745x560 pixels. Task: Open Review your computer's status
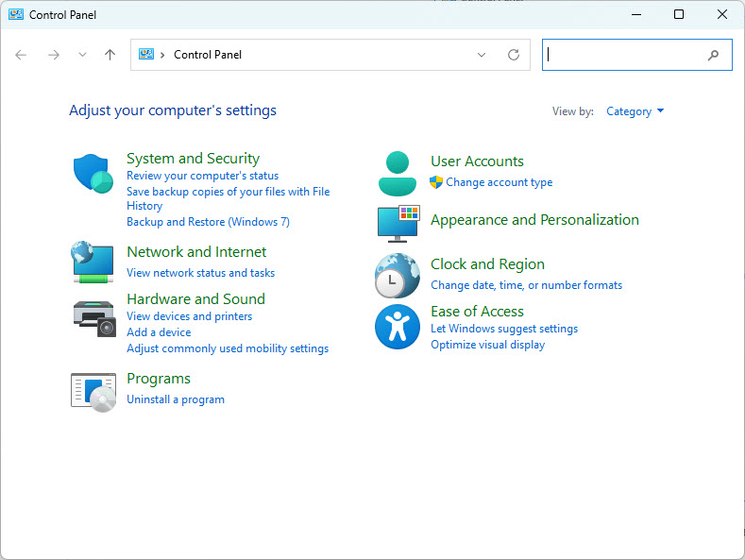202,176
